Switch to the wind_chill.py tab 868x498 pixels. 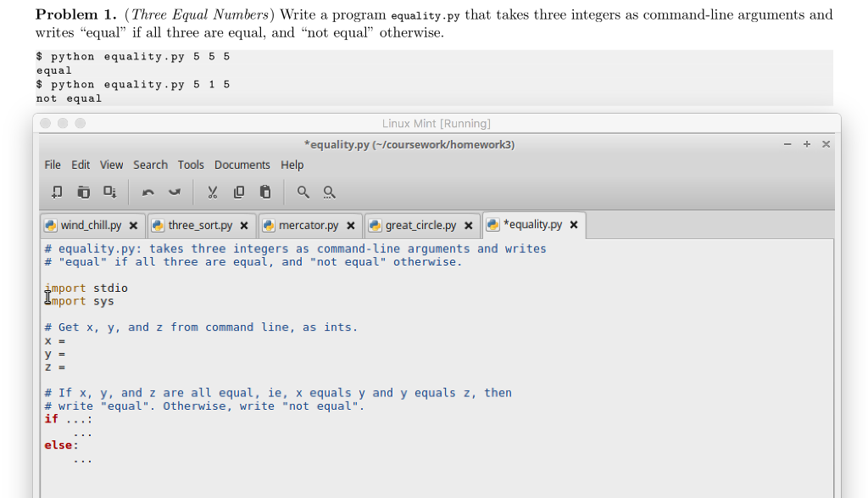(x=89, y=225)
